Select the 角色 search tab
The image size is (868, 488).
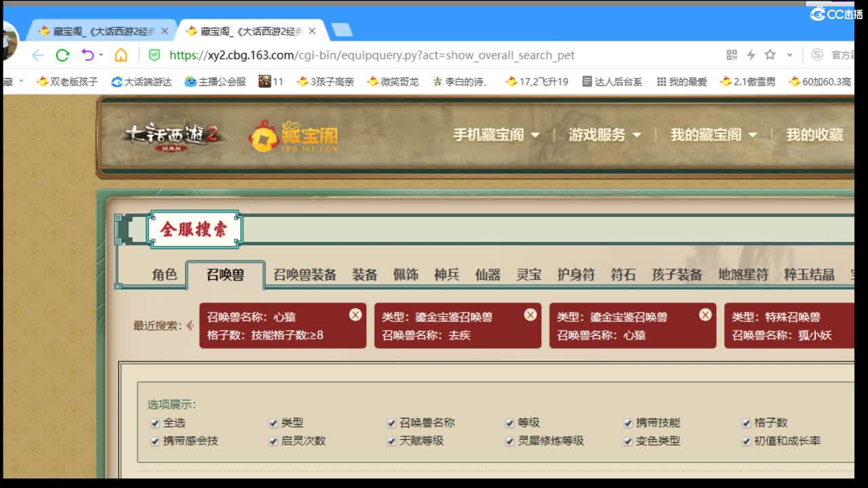164,274
